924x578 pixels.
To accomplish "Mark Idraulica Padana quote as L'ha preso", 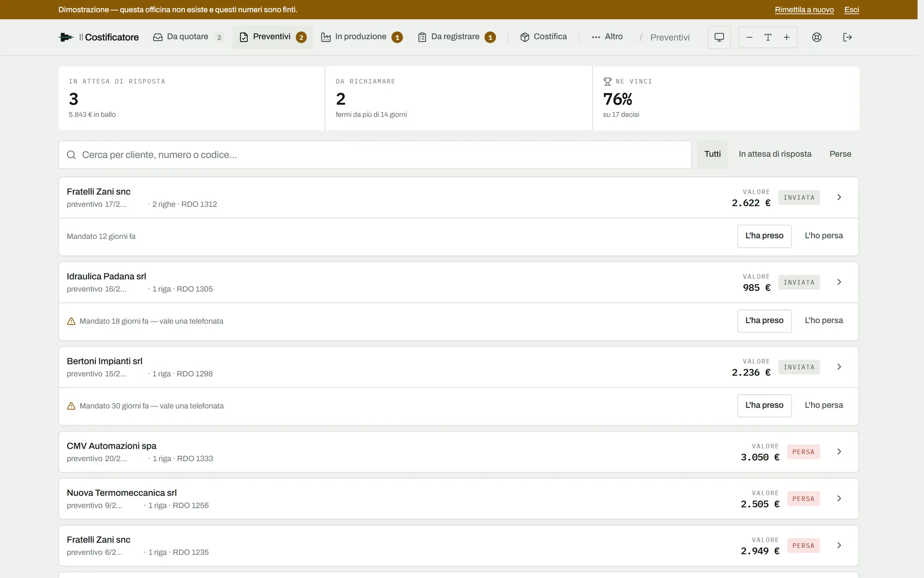I will (x=764, y=321).
